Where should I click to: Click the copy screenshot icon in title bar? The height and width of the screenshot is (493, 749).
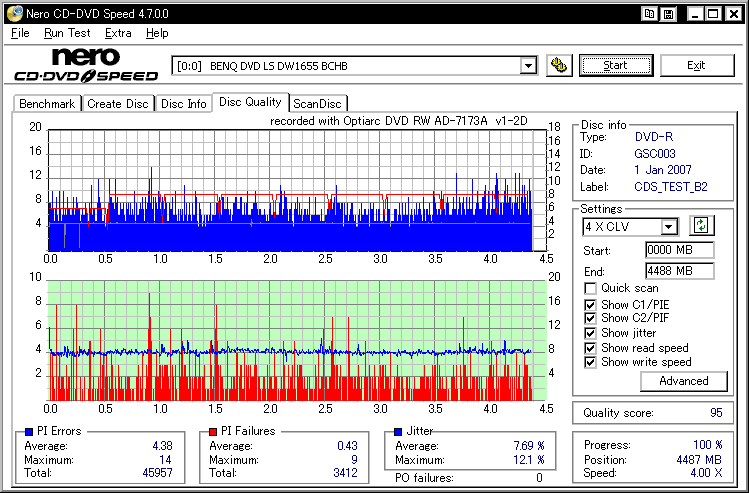pos(649,14)
